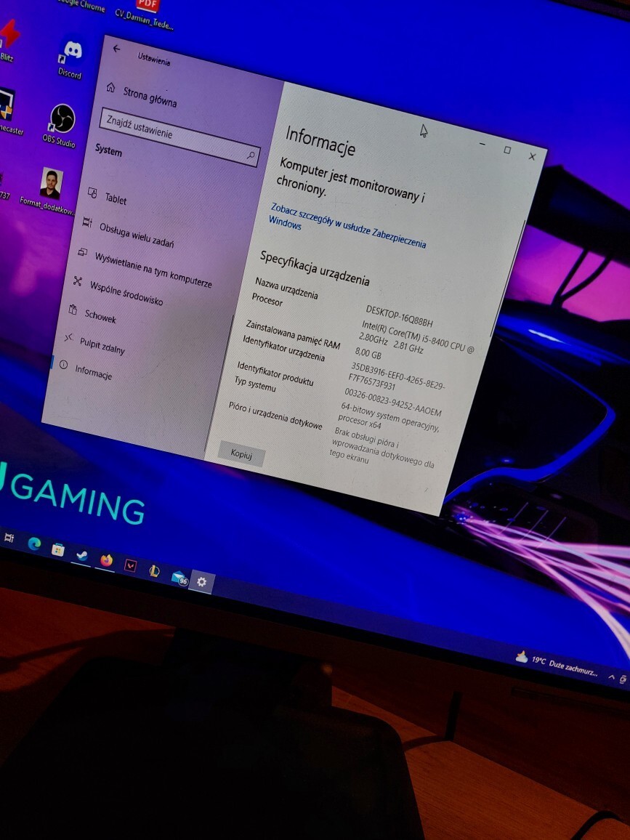
Task: Click the Settings gear in the taskbar
Action: (x=201, y=582)
